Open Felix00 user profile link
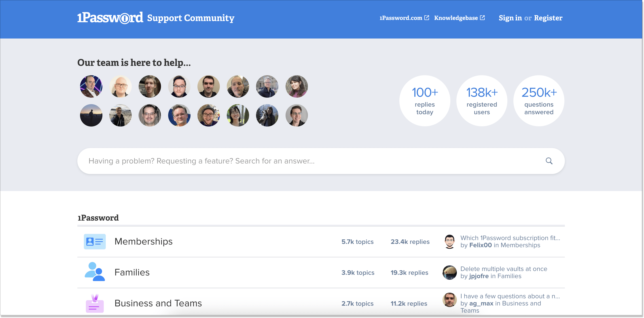This screenshot has height=318, width=644. click(480, 245)
